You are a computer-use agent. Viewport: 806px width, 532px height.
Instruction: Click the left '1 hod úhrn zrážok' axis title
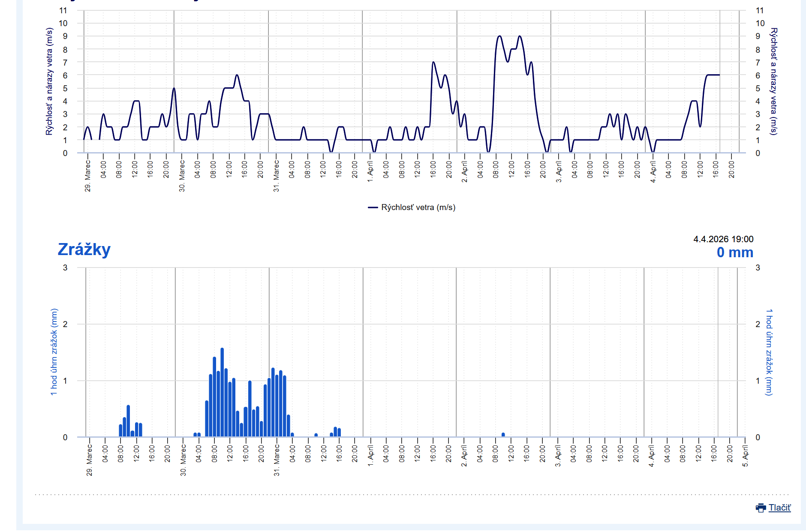pyautogui.click(x=54, y=352)
